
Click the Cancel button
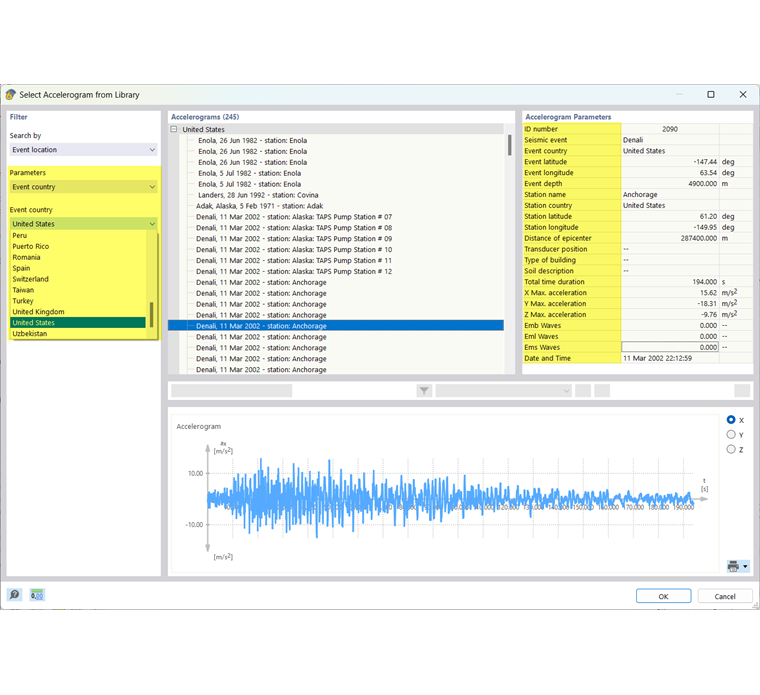725,596
